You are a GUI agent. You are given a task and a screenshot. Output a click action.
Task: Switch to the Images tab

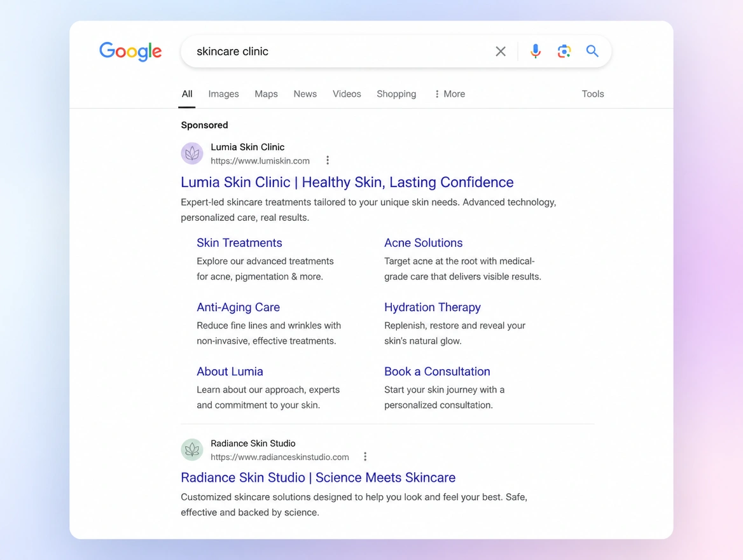[x=224, y=94]
